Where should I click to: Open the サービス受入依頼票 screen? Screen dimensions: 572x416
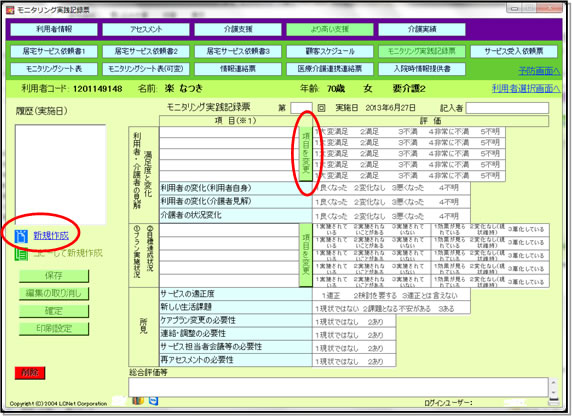[x=514, y=51]
